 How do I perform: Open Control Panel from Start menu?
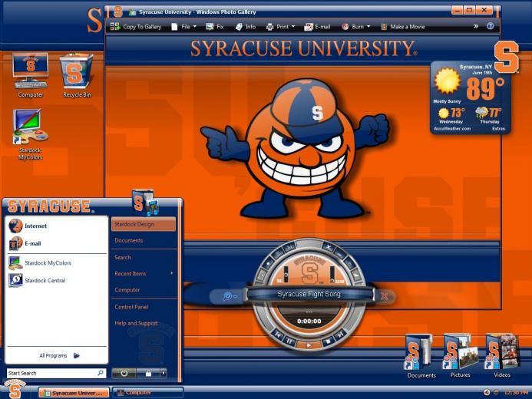tap(131, 307)
